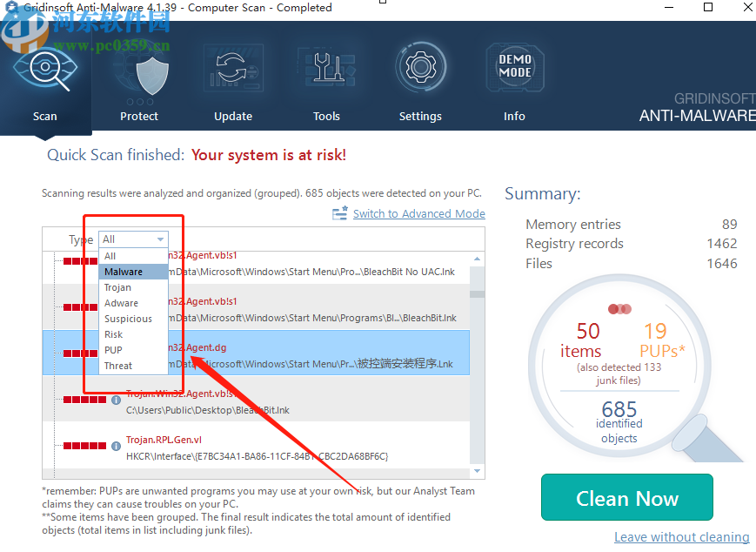Select Adware filter option
The width and height of the screenshot is (756, 552).
pyautogui.click(x=134, y=303)
